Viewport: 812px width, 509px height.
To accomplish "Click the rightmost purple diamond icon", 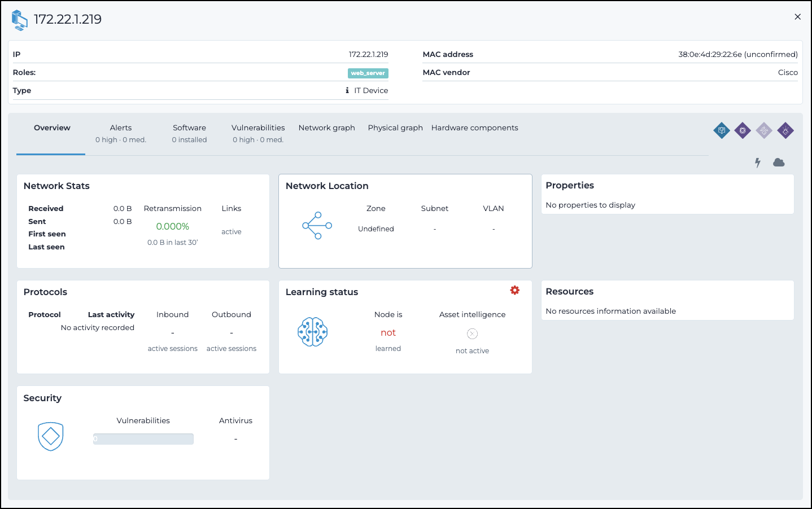I will (785, 131).
